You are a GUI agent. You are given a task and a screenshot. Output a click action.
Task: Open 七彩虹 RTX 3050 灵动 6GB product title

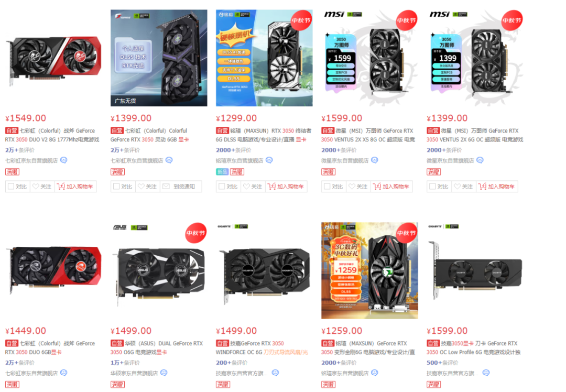(149, 135)
